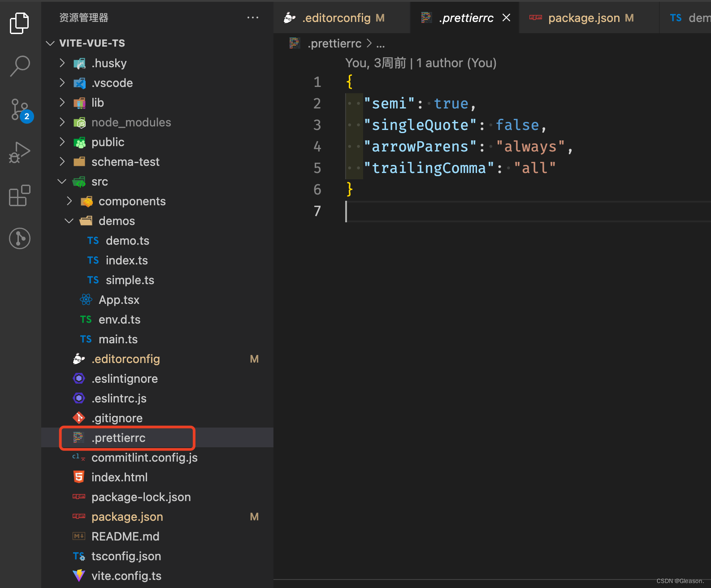
Task: Click the .husky folder icon
Action: tap(79, 64)
